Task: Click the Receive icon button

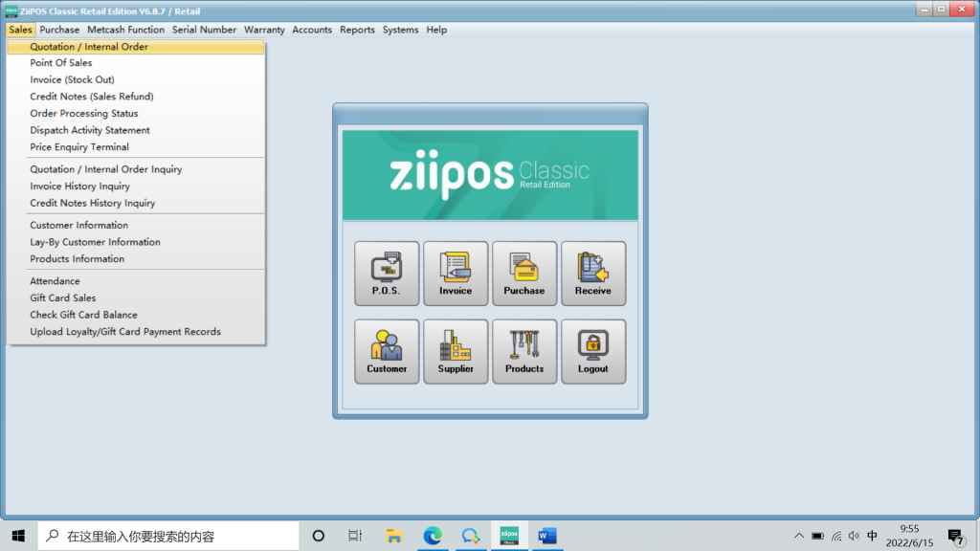Action: (x=593, y=274)
